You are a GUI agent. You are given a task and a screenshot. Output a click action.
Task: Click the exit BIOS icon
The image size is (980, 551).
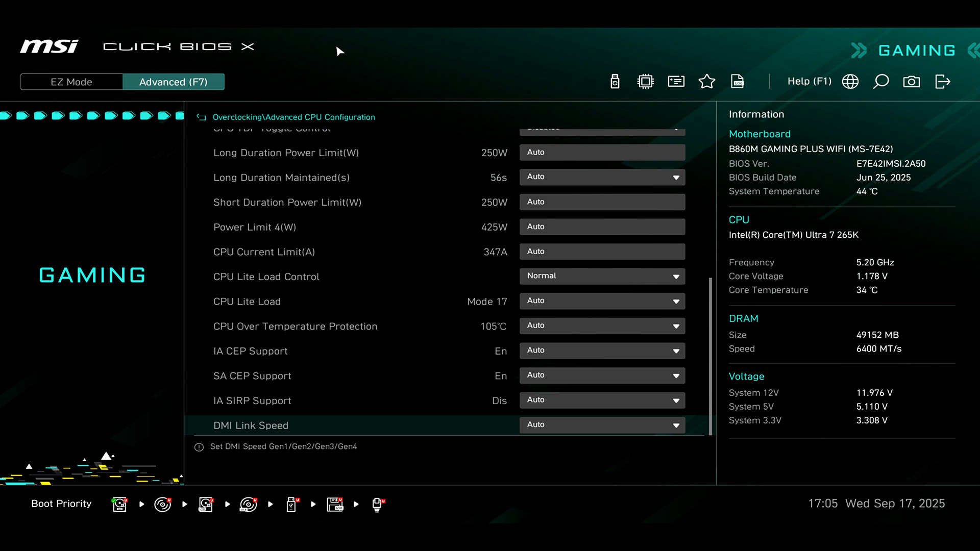click(942, 82)
